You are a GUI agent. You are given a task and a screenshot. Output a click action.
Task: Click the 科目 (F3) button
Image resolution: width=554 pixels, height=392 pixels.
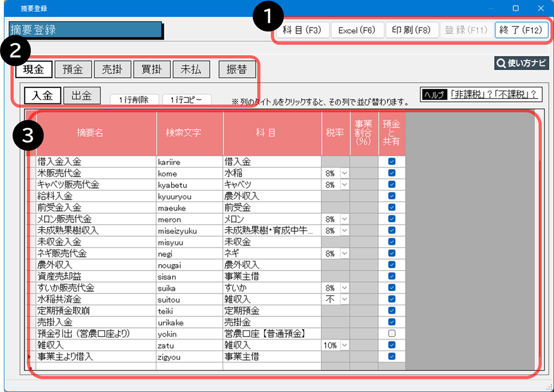(x=302, y=30)
